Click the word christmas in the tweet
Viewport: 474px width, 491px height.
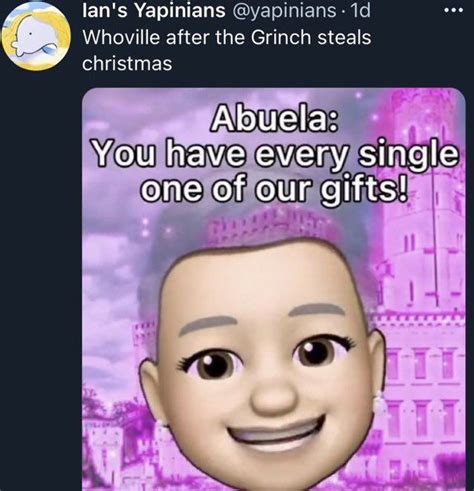point(127,63)
